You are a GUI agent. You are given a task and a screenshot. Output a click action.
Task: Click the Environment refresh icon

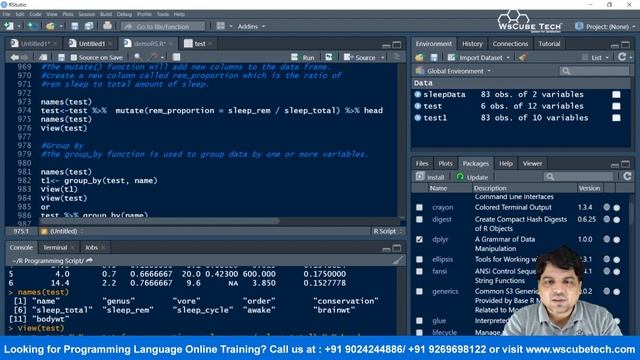622,57
